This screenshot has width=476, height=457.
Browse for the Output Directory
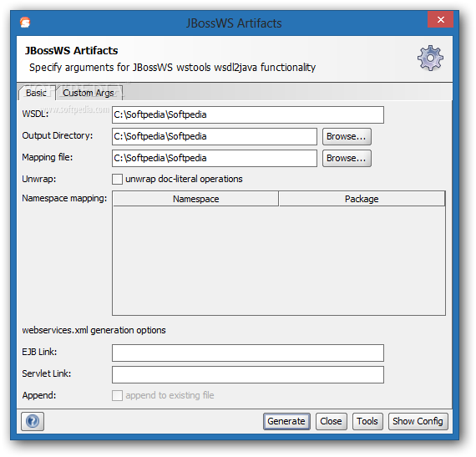click(347, 137)
